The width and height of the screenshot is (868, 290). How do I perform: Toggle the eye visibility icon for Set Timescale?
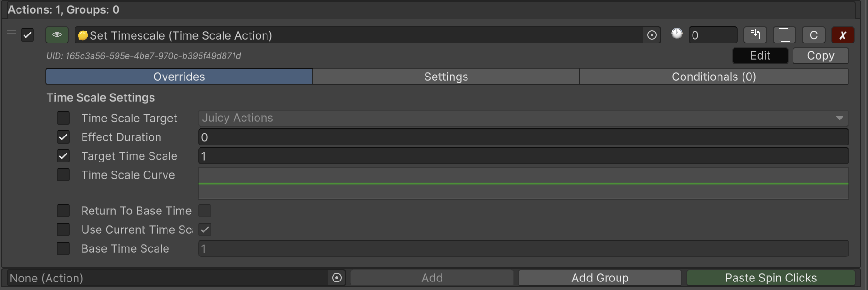pyautogui.click(x=57, y=35)
